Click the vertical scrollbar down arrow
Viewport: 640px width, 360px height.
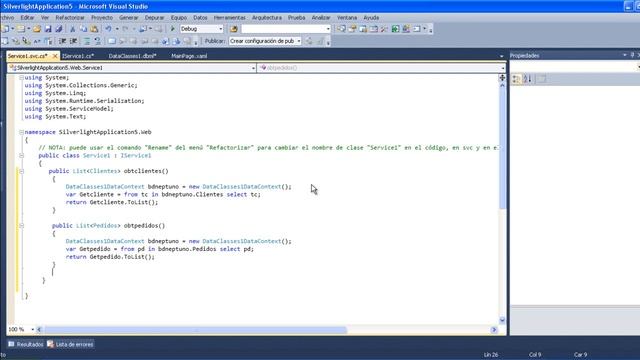pos(502,320)
